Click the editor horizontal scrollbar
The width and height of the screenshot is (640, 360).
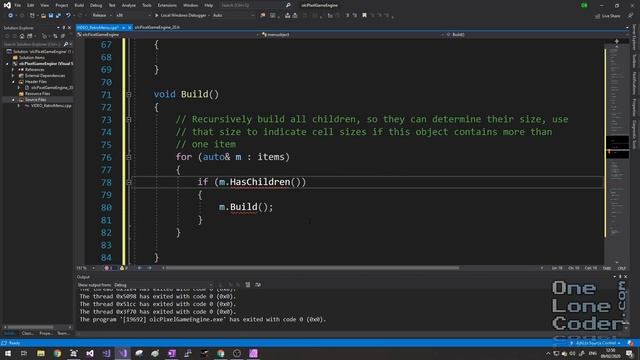click(x=313, y=268)
